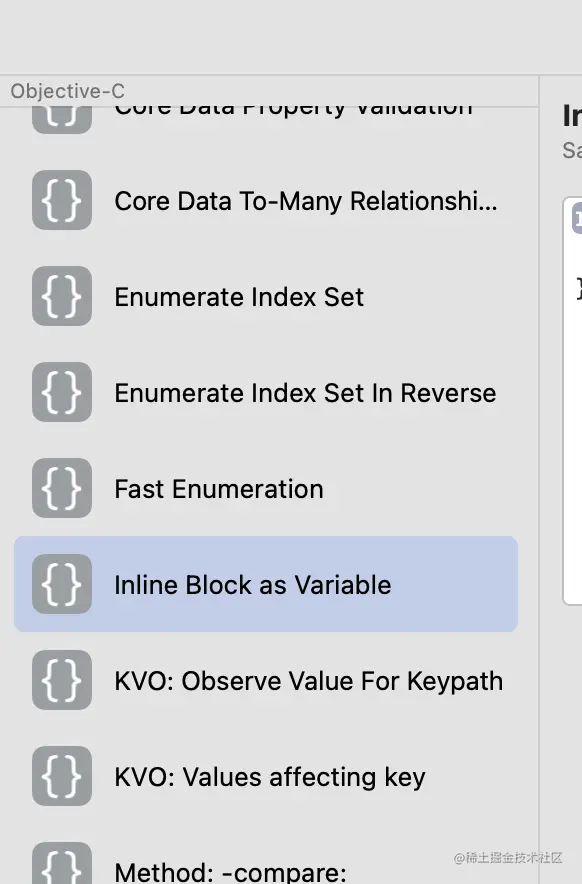Viewport: 582px width, 884px height.
Task: Click the Core Data To-Many Relationship snippet icon
Action: click(x=62, y=200)
